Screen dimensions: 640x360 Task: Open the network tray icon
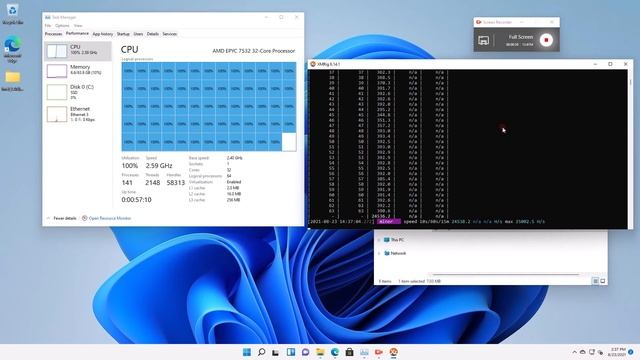pyautogui.click(x=591, y=352)
